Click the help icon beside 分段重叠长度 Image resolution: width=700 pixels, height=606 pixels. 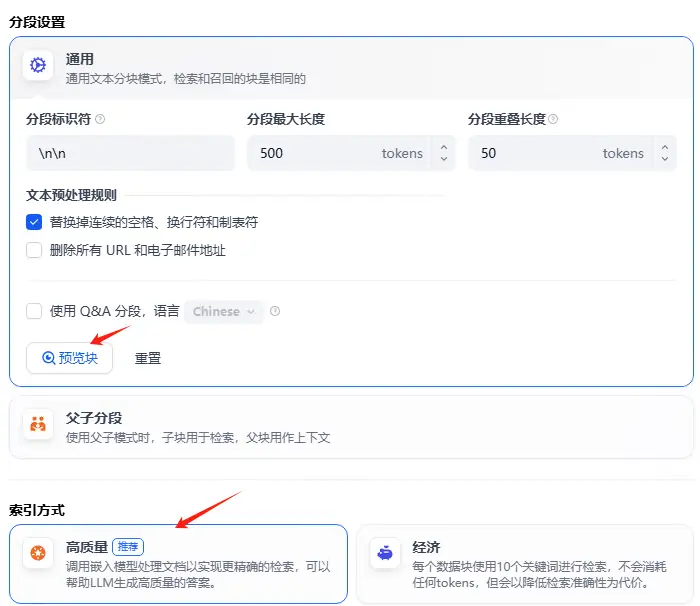pos(553,119)
